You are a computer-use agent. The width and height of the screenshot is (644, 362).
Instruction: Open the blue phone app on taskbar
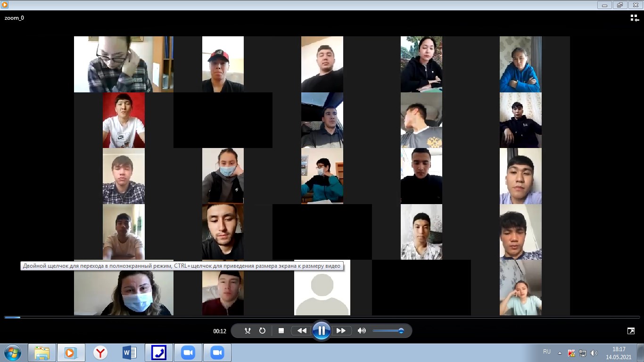158,353
